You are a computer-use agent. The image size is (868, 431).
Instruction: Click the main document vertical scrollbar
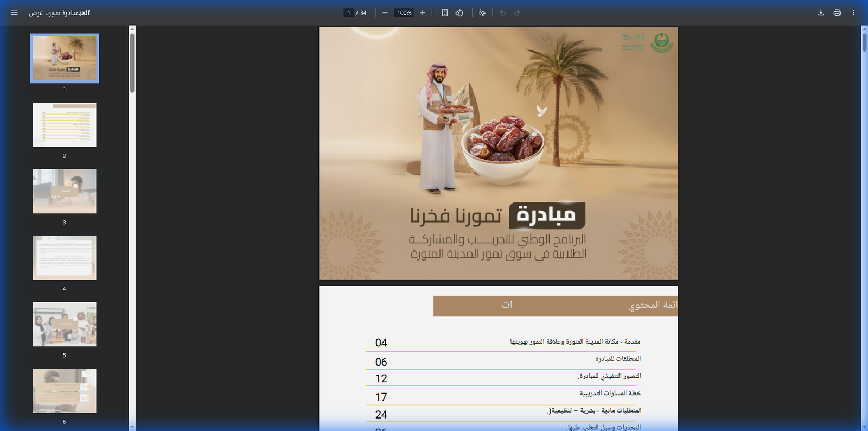tap(865, 42)
